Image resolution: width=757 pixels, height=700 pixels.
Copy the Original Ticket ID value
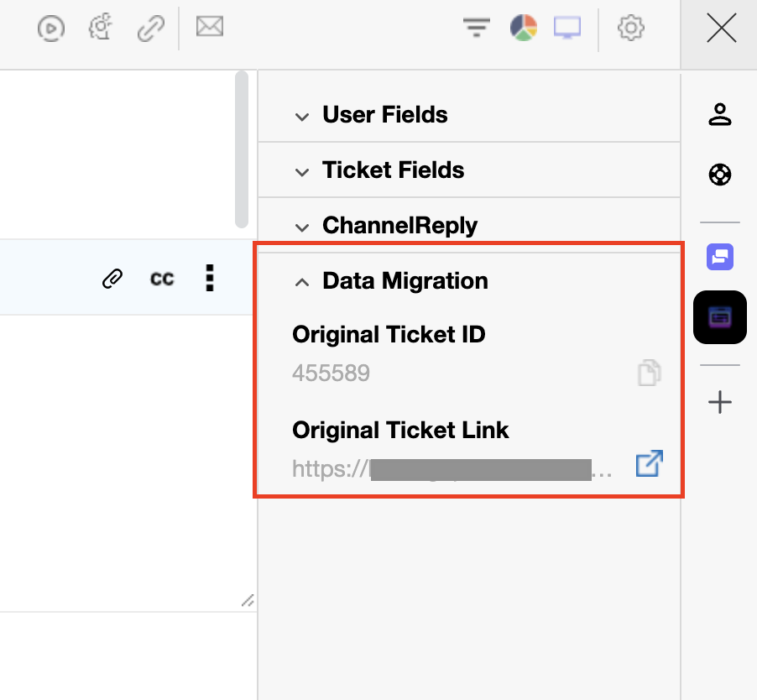click(x=649, y=373)
